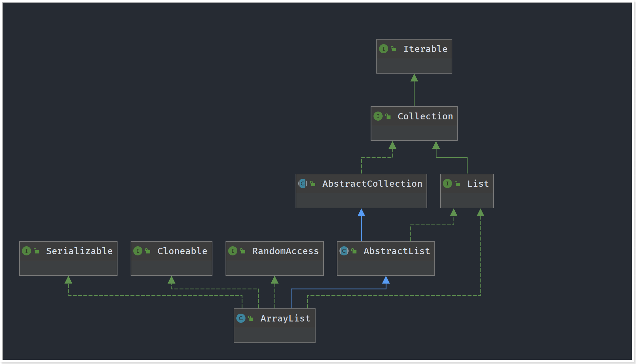Viewport: 636px width, 364px height.
Task: Select the Cloneable node label
Action: tap(182, 251)
